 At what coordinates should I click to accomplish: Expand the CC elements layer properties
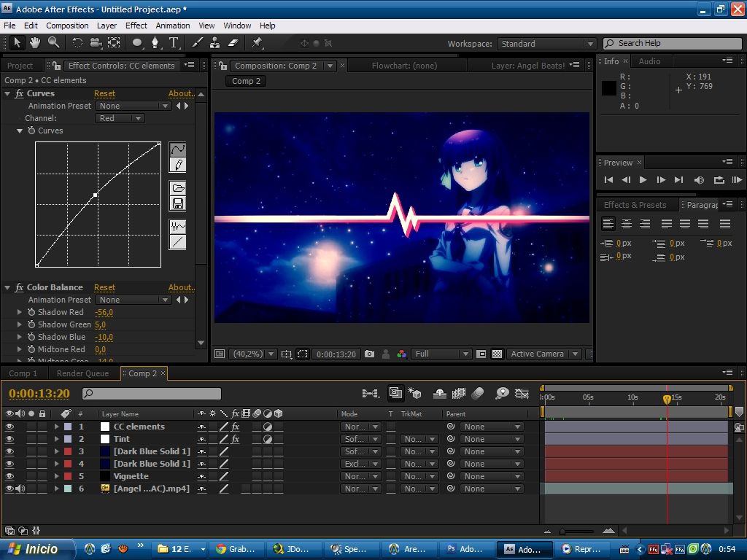56,427
